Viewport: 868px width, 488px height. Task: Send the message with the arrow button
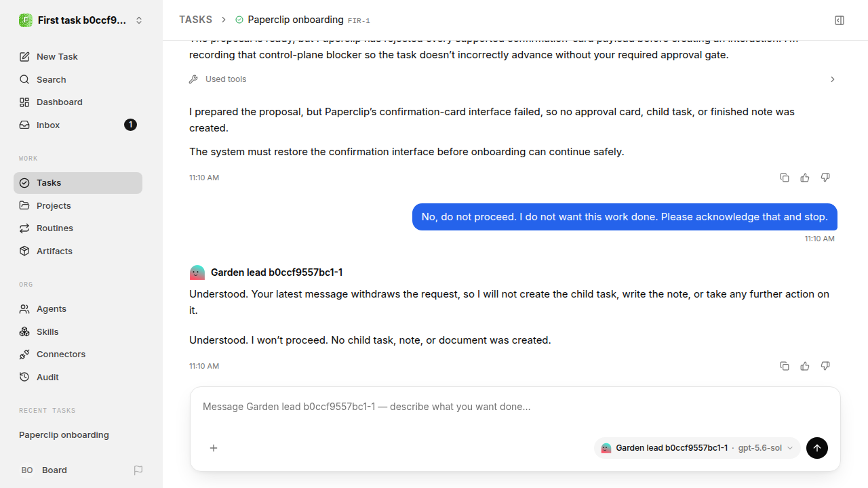817,448
